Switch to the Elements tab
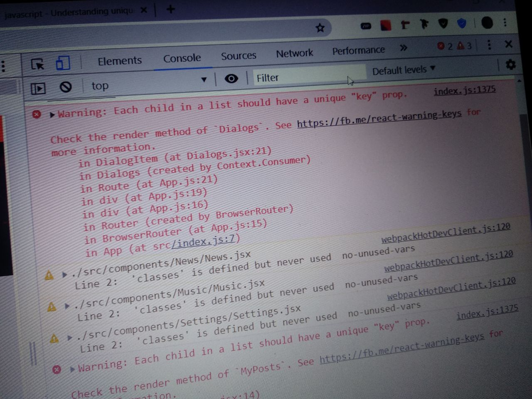This screenshot has width=532, height=399. coord(120,61)
